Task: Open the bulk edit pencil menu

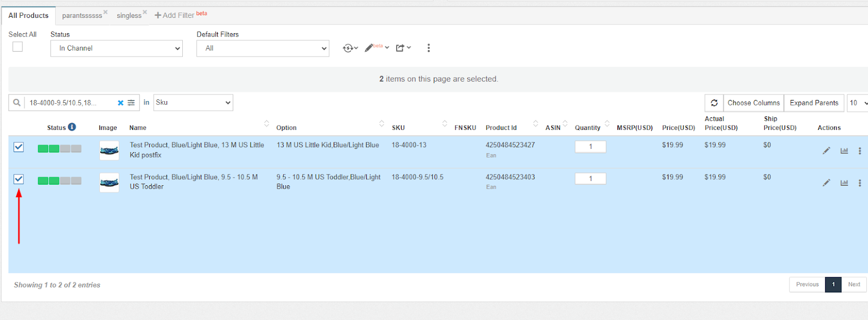Action: tap(376, 47)
